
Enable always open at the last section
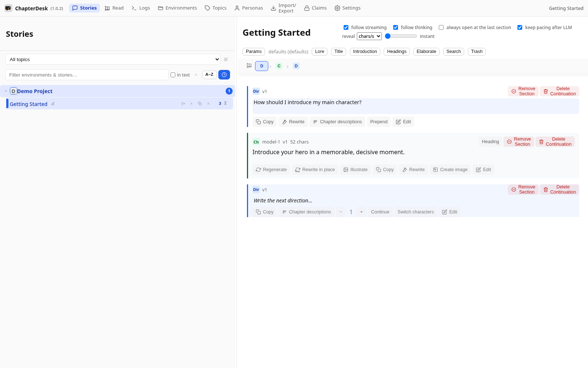[441, 28]
